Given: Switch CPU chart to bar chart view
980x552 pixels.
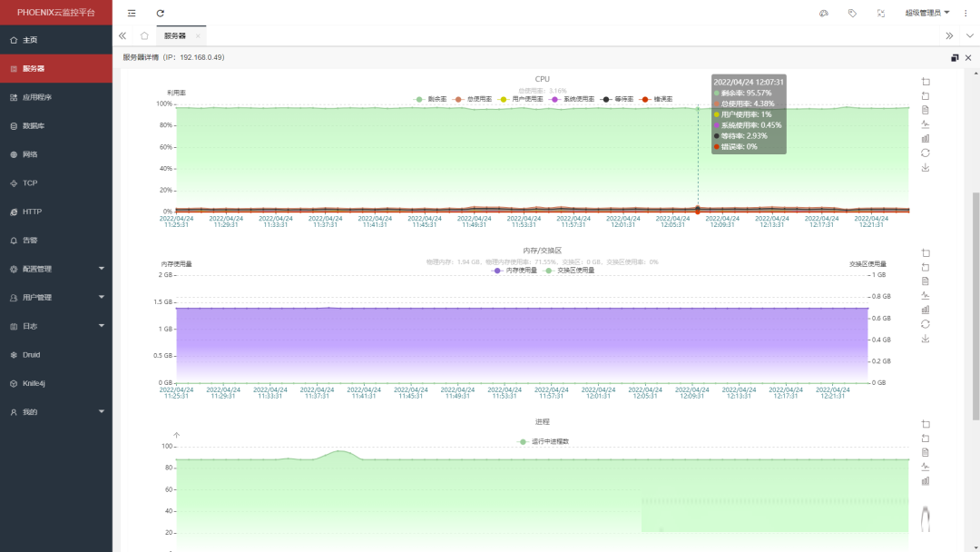Looking at the screenshot, I should (926, 139).
